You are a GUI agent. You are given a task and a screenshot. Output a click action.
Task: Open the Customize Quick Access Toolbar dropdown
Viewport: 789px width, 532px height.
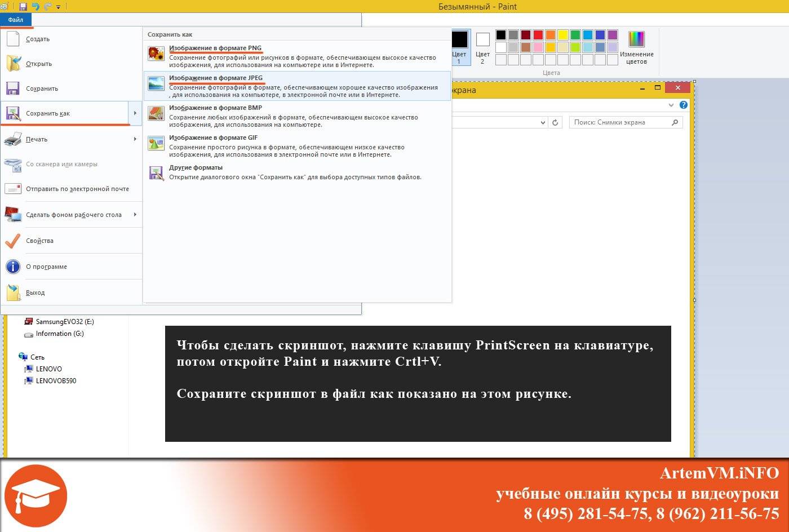coord(58,7)
